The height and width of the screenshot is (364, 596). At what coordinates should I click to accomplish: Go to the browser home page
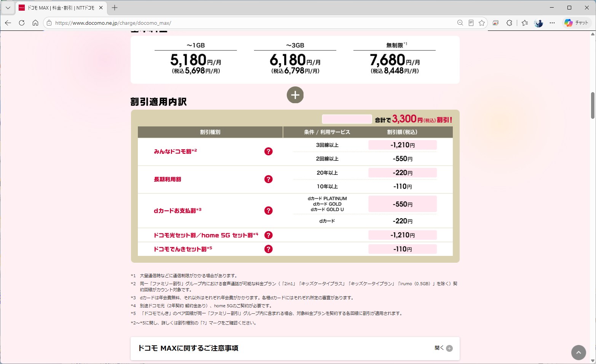tap(35, 23)
